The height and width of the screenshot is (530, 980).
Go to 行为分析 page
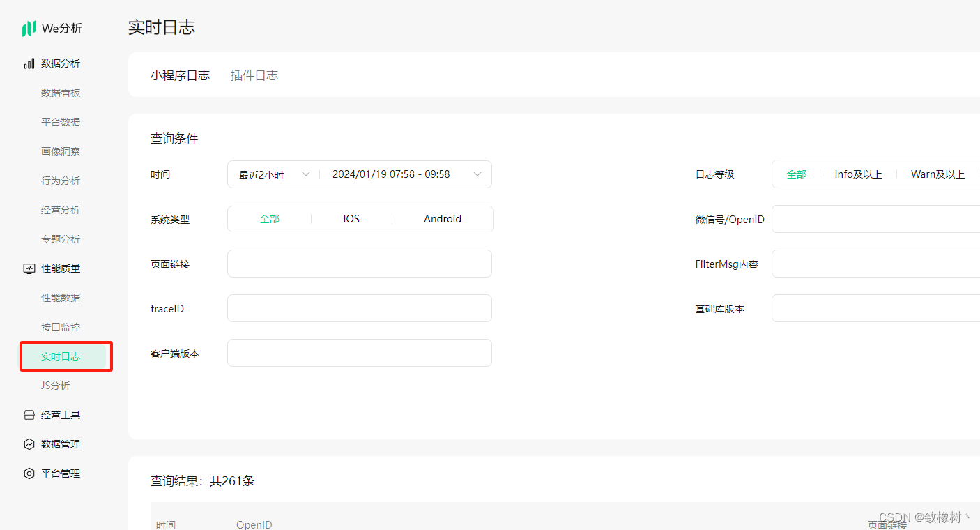point(61,181)
